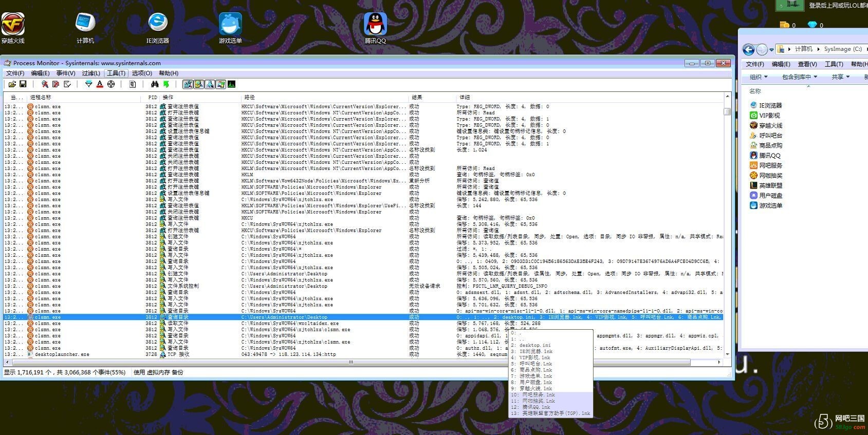Select VIP影视 in the Explorer file list

[x=765, y=116]
